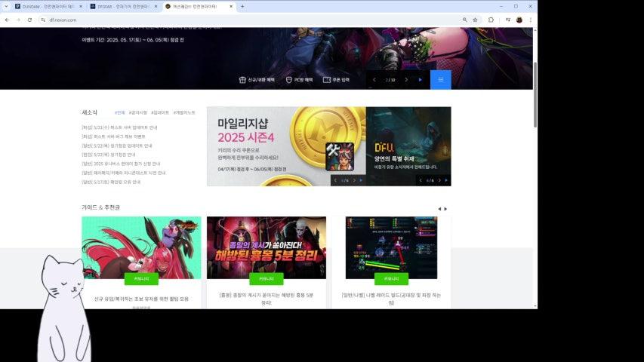The image size is (644, 362).
Task: Open Chrome's three-dot menu
Action: click(530, 20)
